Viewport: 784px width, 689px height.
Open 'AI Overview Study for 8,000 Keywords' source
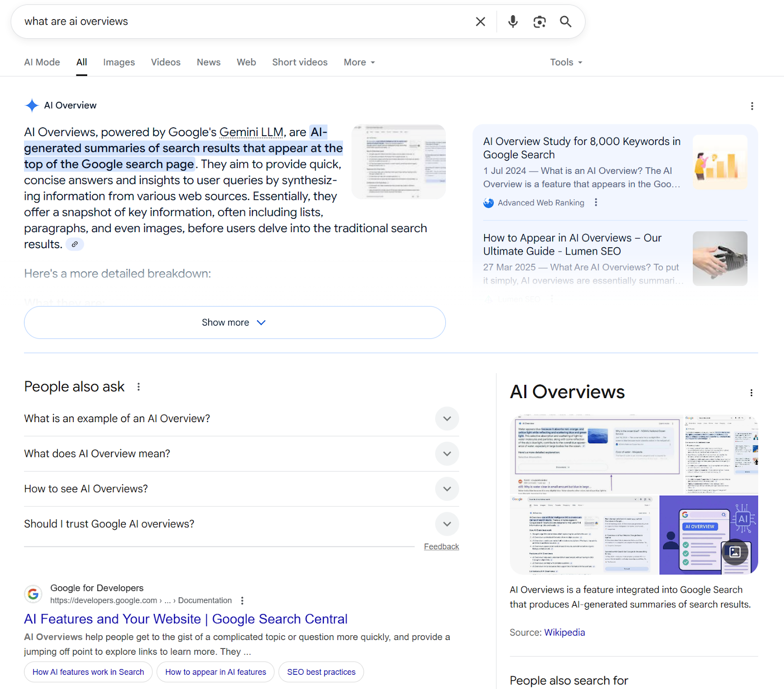(582, 148)
